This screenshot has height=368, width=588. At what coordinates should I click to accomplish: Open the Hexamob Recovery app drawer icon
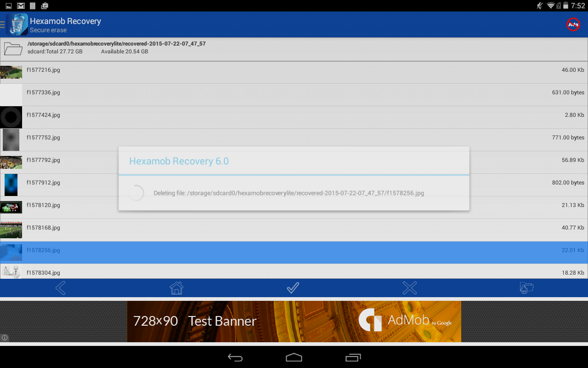[x=17, y=25]
